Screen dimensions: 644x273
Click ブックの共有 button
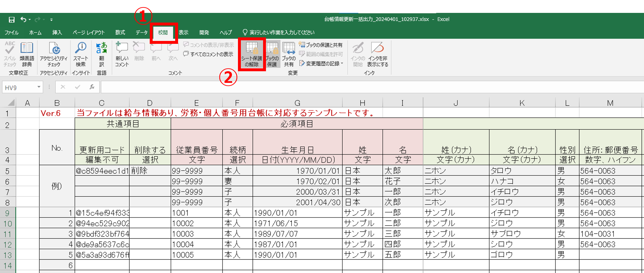[x=289, y=54]
